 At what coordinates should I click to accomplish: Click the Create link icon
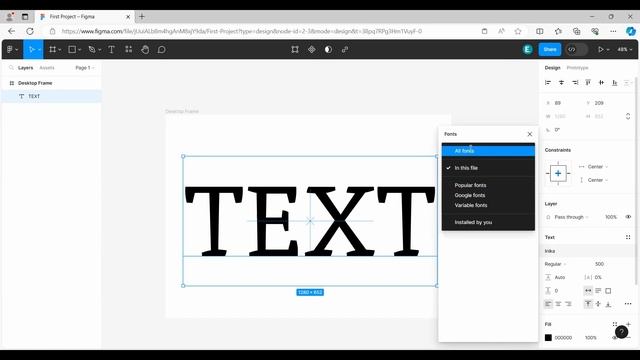[345, 49]
